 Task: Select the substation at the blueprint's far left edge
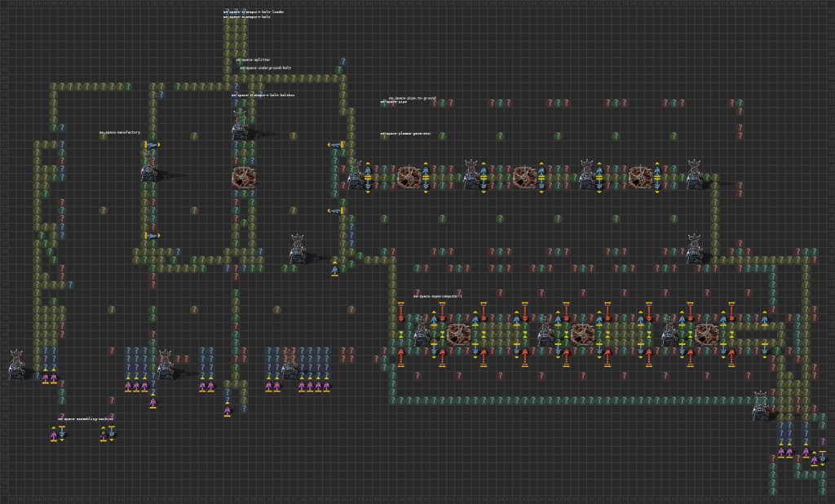(x=16, y=365)
